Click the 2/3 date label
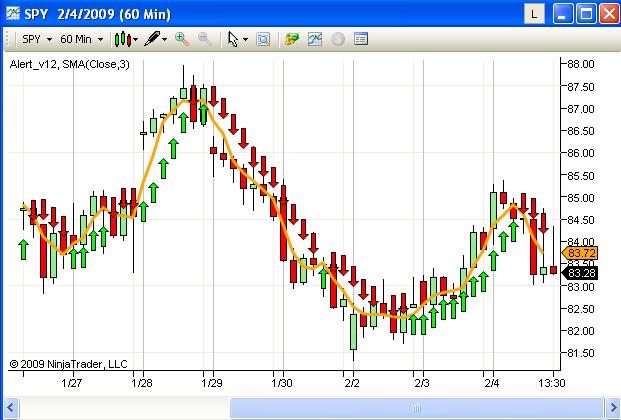Viewport: 621px width, 420px height. pos(422,383)
